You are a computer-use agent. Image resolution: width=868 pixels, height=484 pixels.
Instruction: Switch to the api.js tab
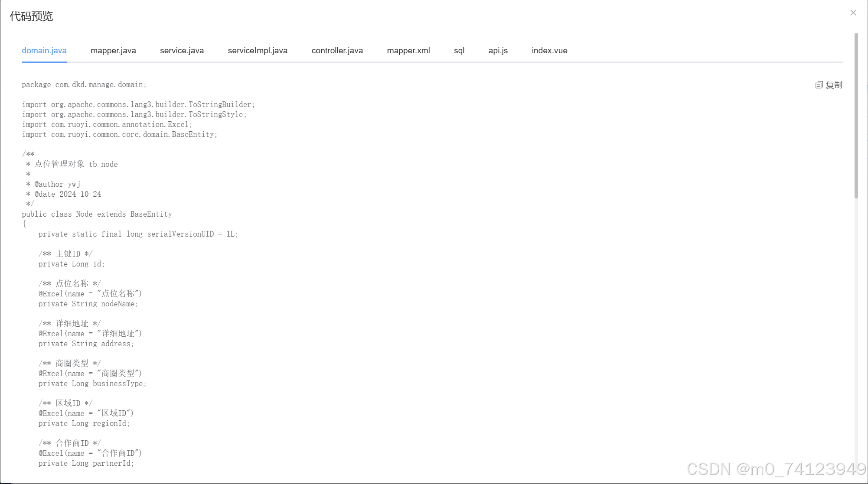click(x=498, y=51)
